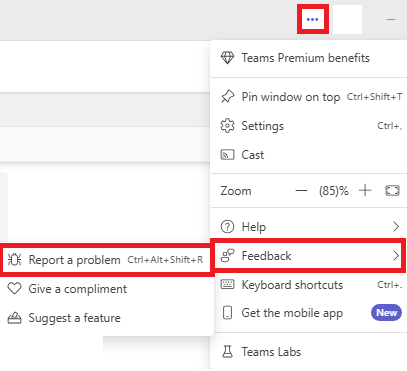Choose the Cast option
Image resolution: width=407 pixels, height=371 pixels.
tap(308, 155)
